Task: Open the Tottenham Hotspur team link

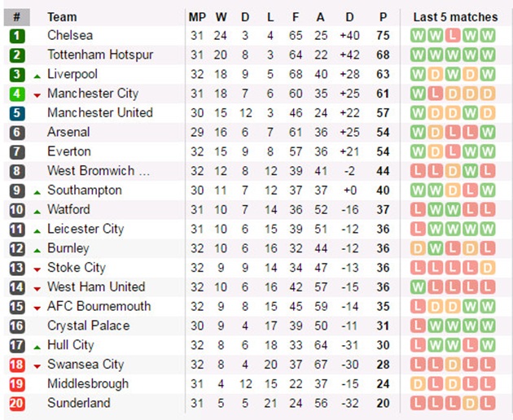Action: 100,55
